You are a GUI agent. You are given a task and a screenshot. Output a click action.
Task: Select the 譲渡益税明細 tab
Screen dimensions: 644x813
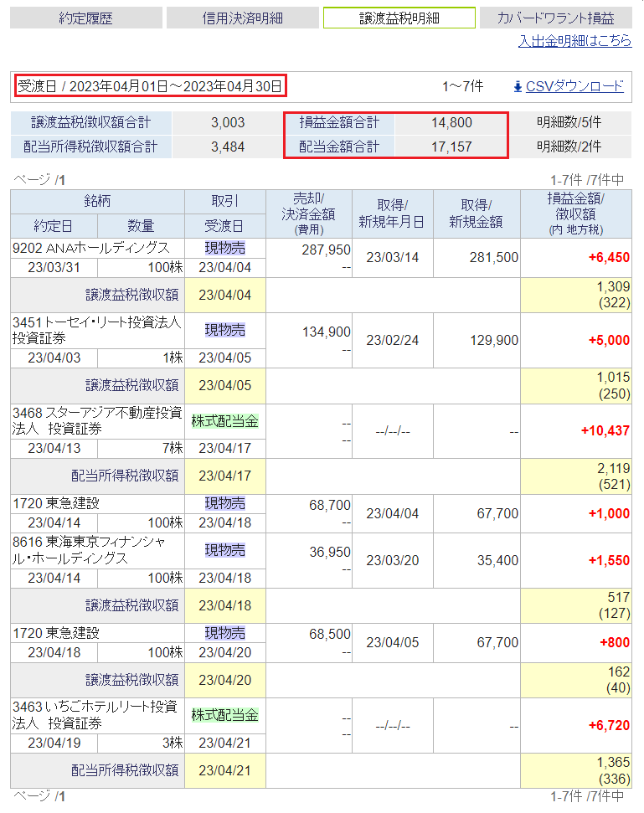399,18
